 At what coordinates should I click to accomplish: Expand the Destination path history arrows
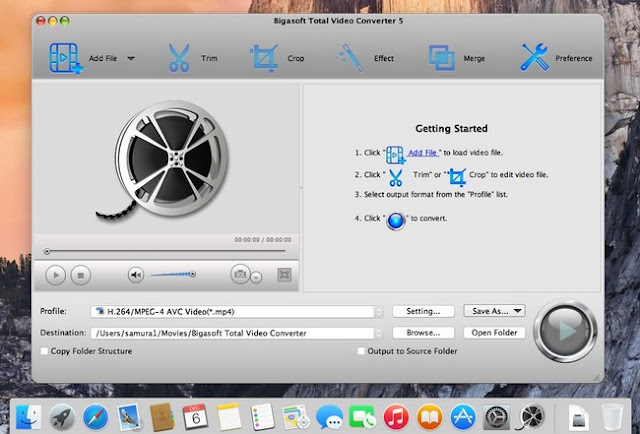coord(379,333)
